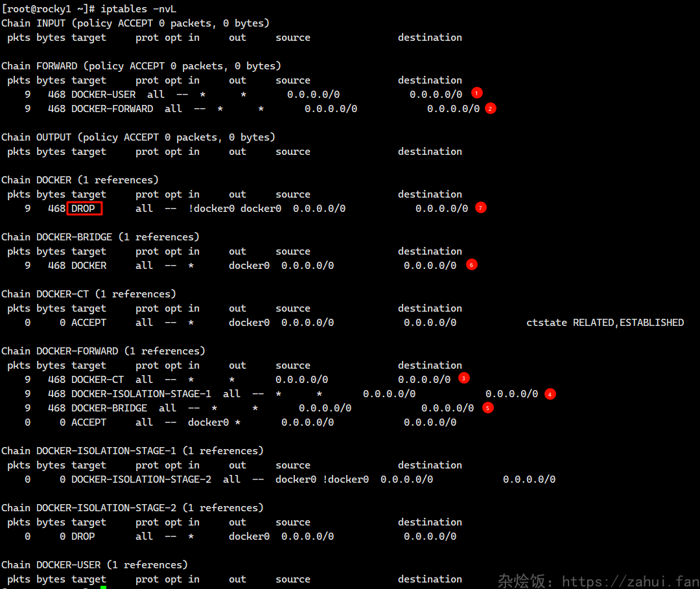
Task: Click the Chain DOCKER-CT header line
Action: pyautogui.click(x=89, y=294)
